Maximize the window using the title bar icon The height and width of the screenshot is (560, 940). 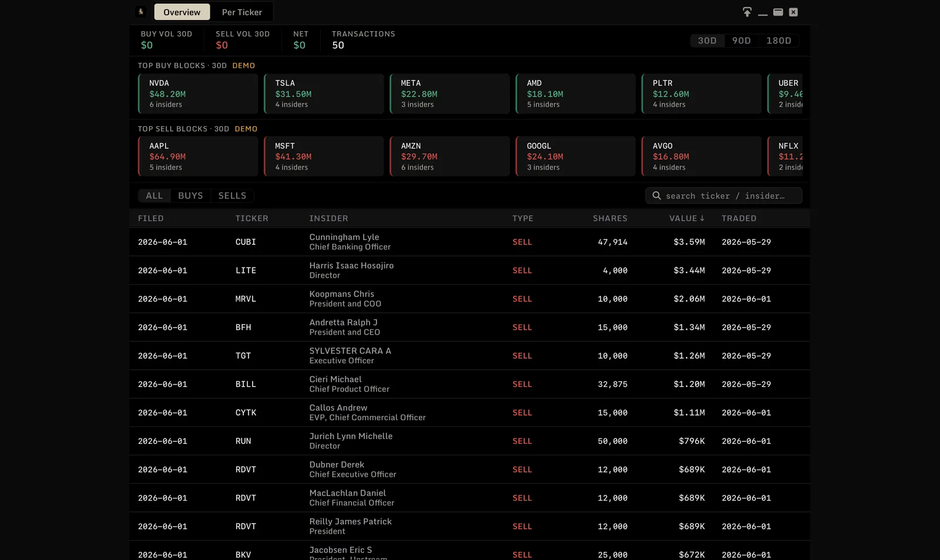(x=778, y=12)
